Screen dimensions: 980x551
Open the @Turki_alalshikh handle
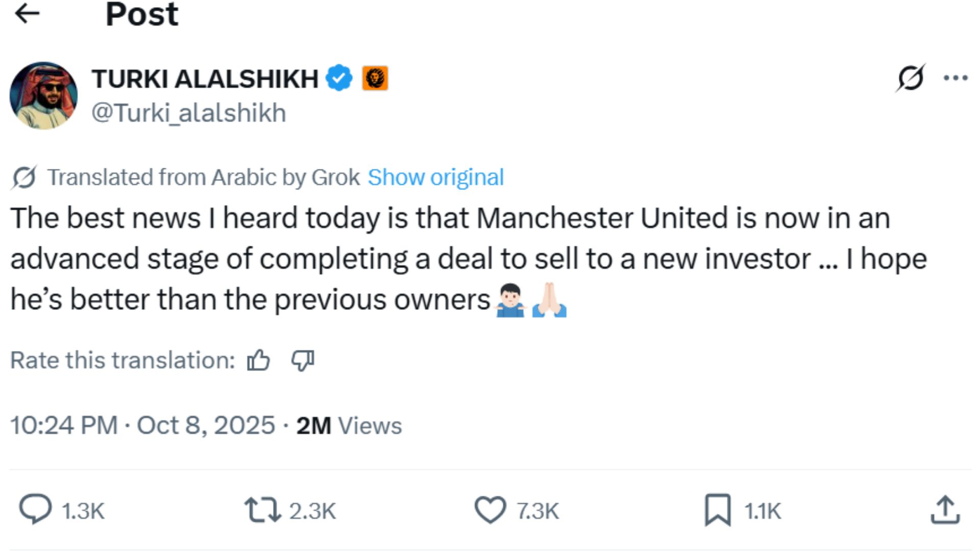pyautogui.click(x=189, y=113)
